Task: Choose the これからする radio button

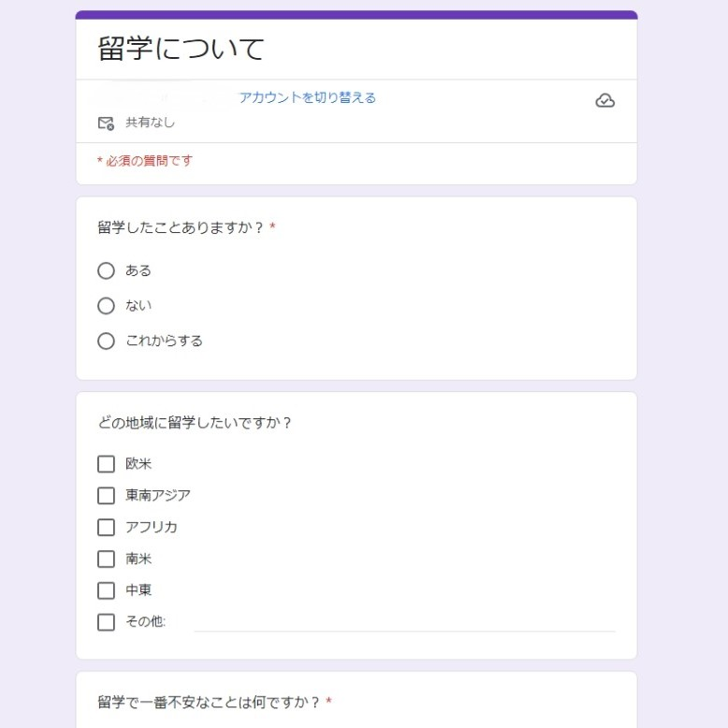Action: click(106, 341)
